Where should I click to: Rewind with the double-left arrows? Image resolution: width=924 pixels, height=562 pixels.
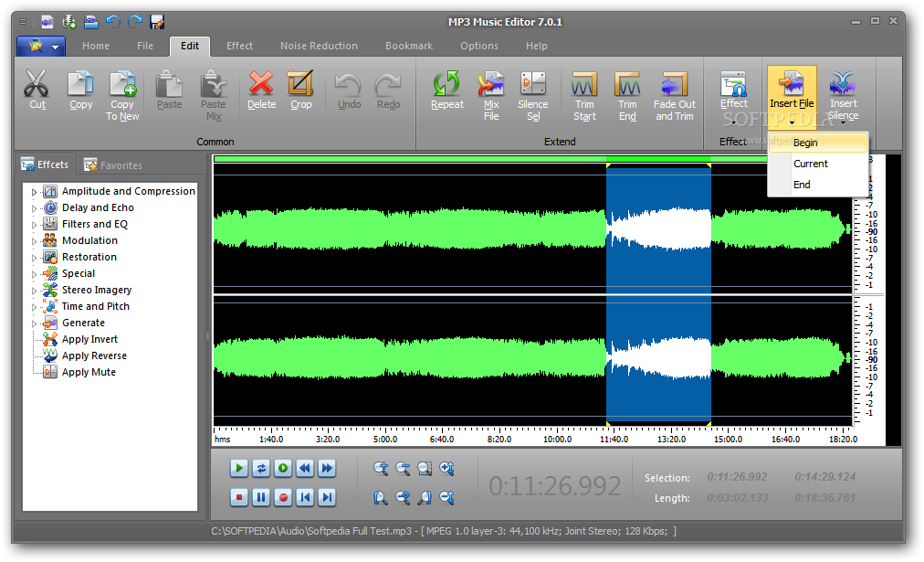tap(305, 468)
